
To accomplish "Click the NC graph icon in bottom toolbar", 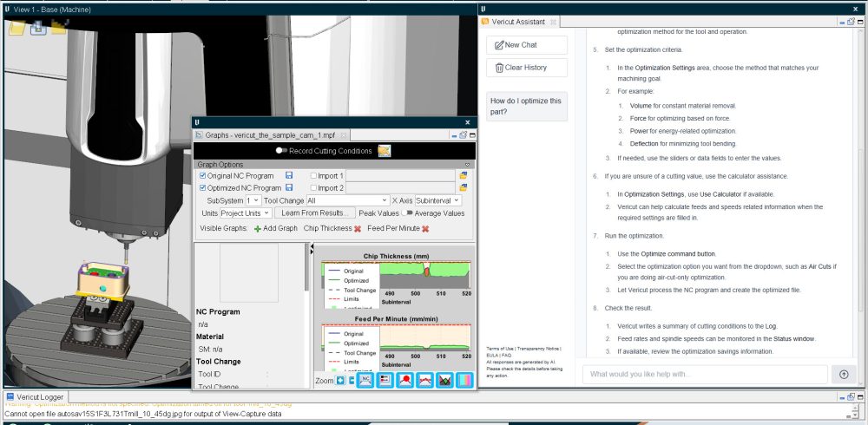I will click(x=365, y=380).
